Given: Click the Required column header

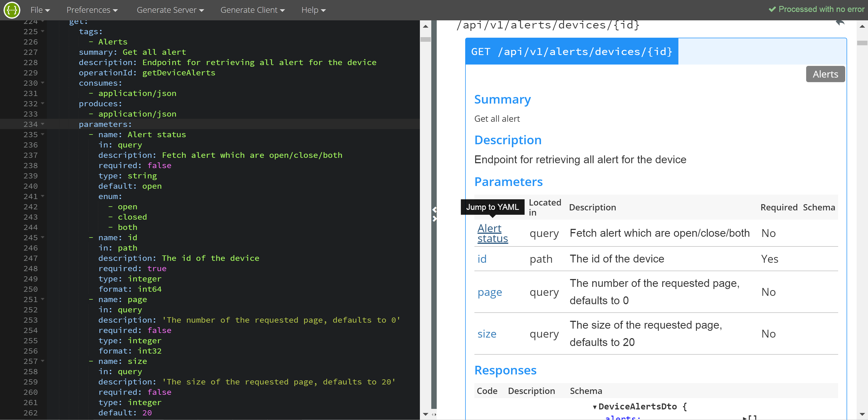Looking at the screenshot, I should (x=779, y=207).
